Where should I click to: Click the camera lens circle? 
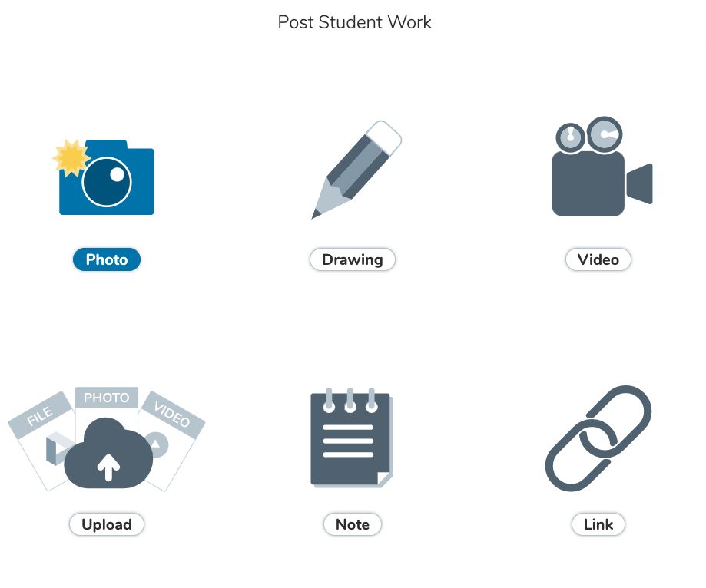(107, 182)
